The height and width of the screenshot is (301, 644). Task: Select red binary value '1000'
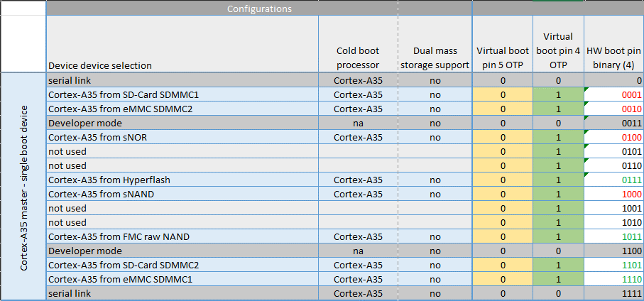[x=613, y=195]
